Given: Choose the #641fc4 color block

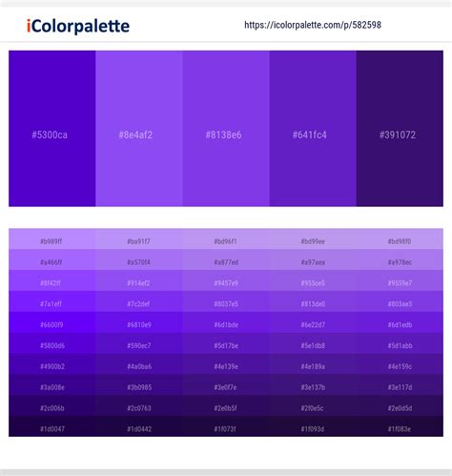Looking at the screenshot, I should 313,129.
